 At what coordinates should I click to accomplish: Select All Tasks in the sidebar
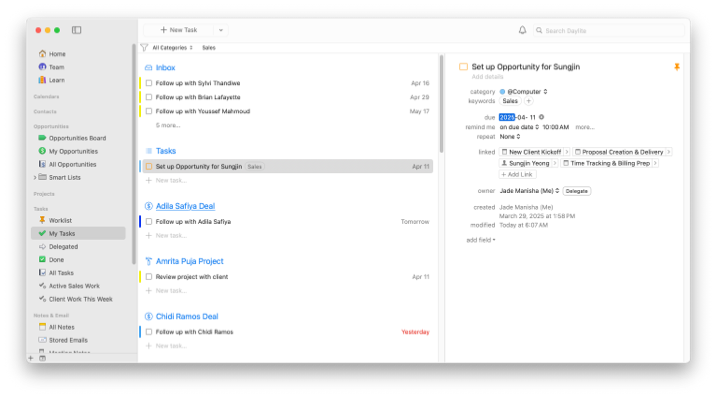56,273
